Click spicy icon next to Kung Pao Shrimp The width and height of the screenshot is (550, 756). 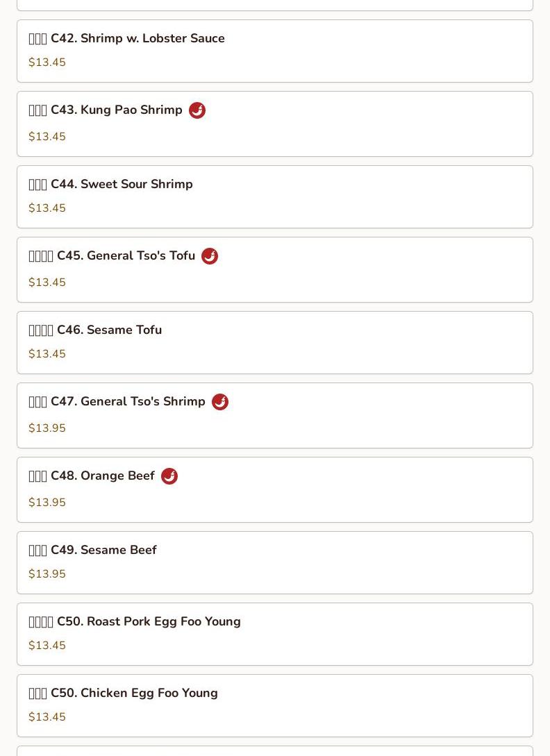[x=197, y=110]
